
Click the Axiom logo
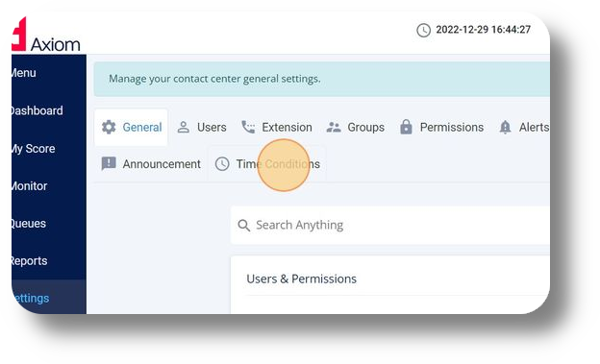46,36
